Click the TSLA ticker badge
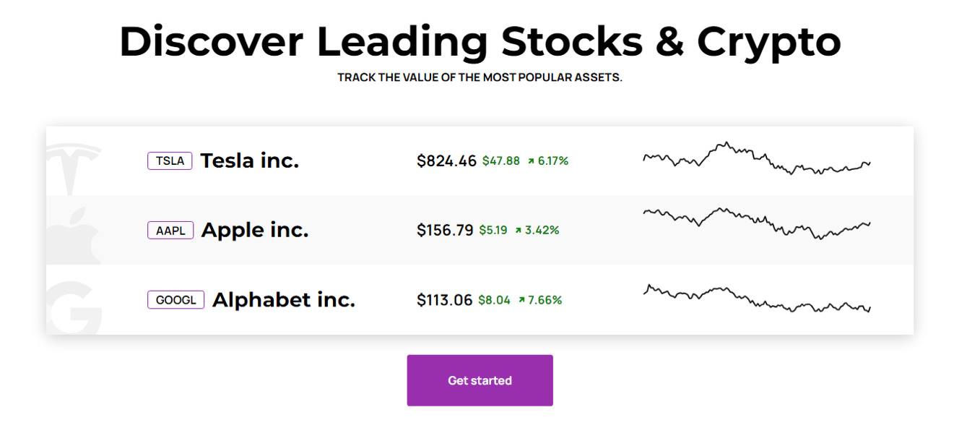Screen dimensions: 980x428 point(170,160)
